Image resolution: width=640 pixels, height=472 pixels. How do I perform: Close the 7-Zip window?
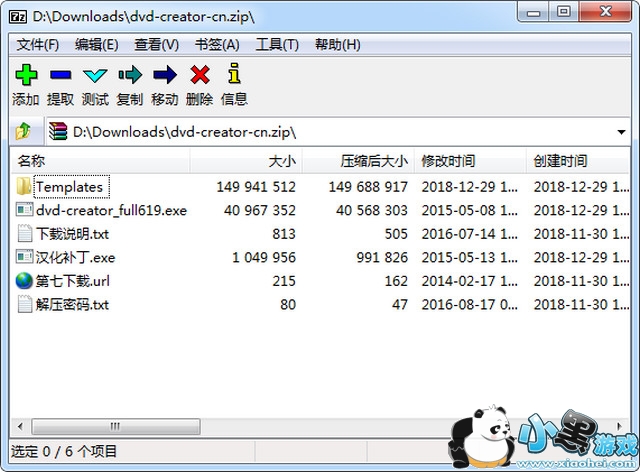click(x=605, y=12)
